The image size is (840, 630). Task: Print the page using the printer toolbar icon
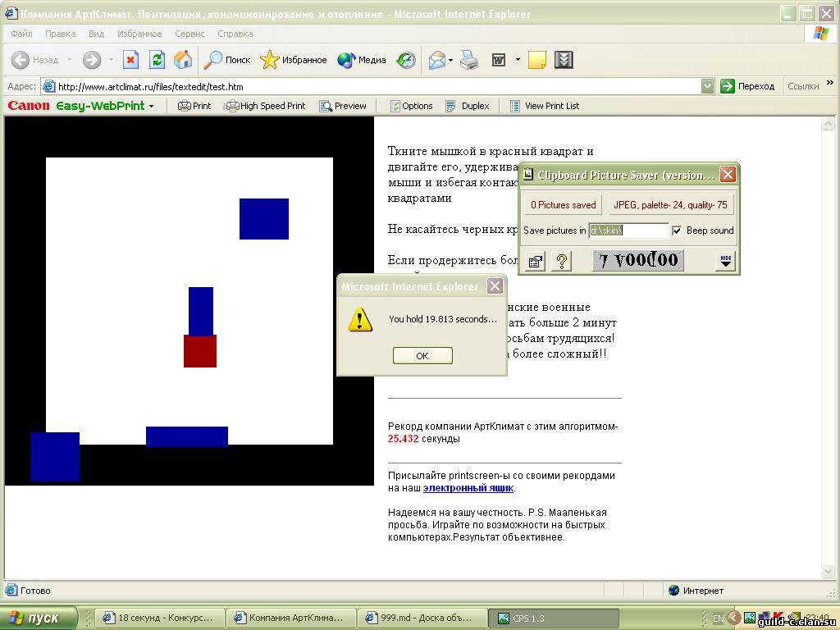[x=469, y=60]
